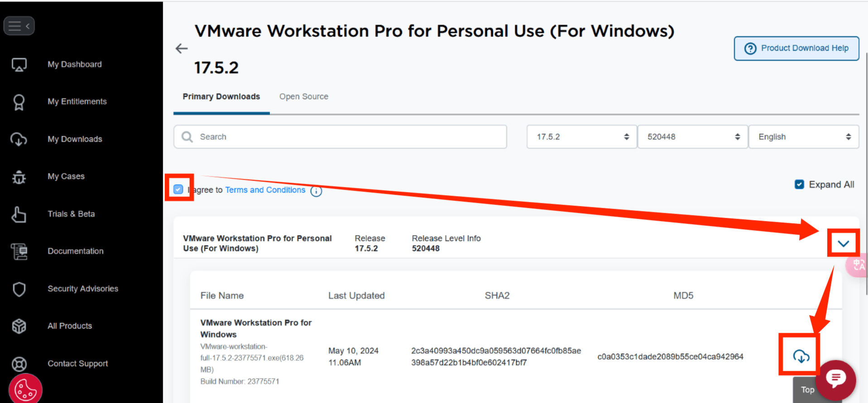Image resolution: width=868 pixels, height=403 pixels.
Task: Click the download cloud icon for VMware Workstation
Action: click(801, 356)
